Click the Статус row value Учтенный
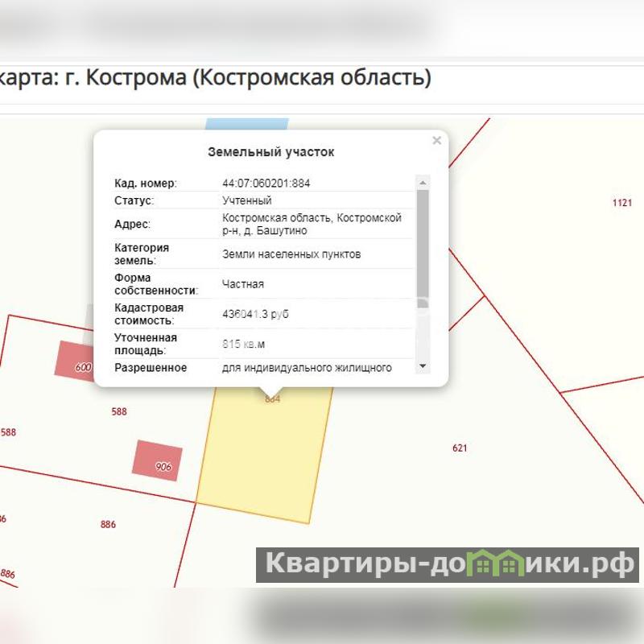Image resolution: width=644 pixels, height=644 pixels. tap(247, 200)
